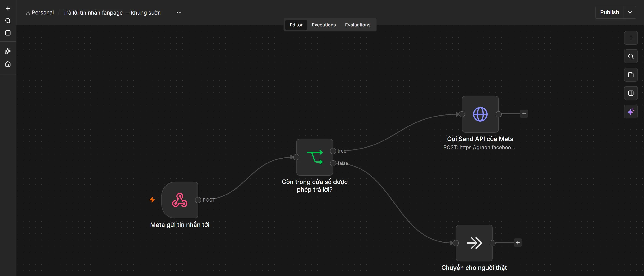Open the If node with green branch icon
Screen dimensions: 644x276
pyautogui.click(x=315, y=157)
